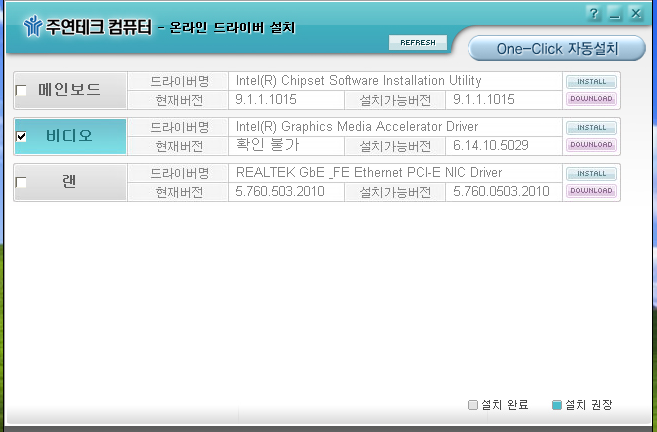657x432 pixels.
Task: Click REALTEK GbE _FE Ethernet PCI-E NIC Driver text
Action: pyautogui.click(x=369, y=173)
